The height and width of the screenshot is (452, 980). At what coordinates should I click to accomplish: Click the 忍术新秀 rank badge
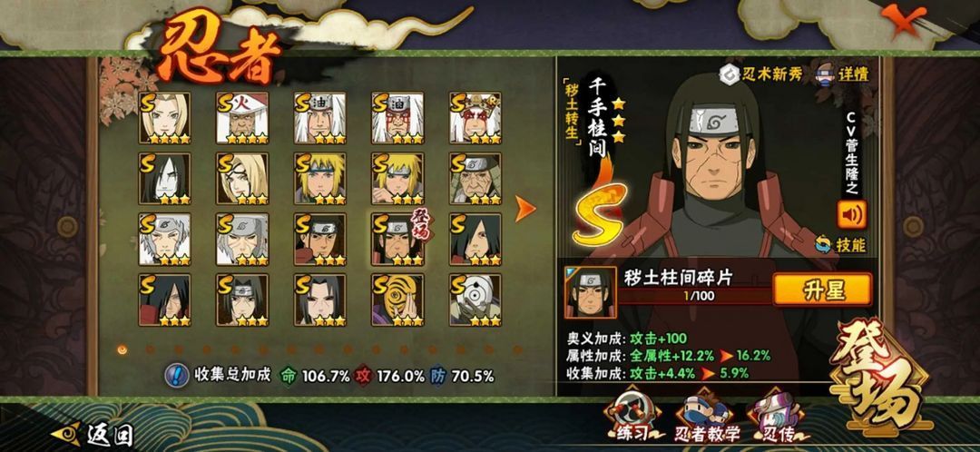pos(760,74)
